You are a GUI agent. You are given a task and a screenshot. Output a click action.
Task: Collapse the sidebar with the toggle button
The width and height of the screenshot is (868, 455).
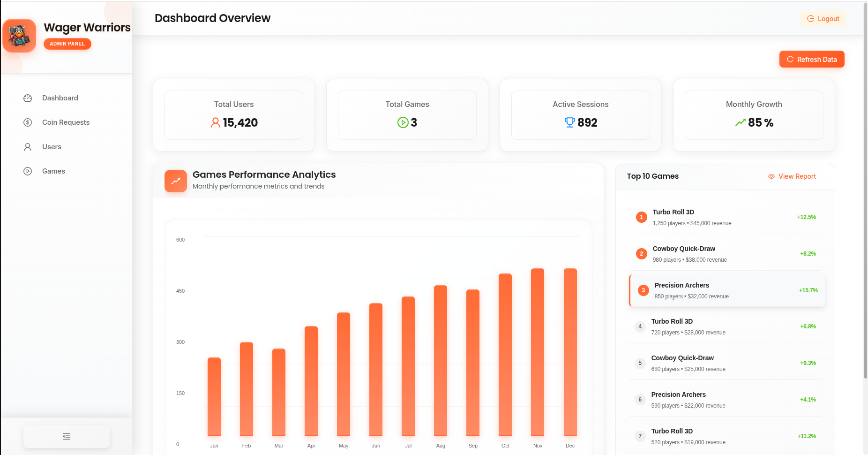pos(67,436)
